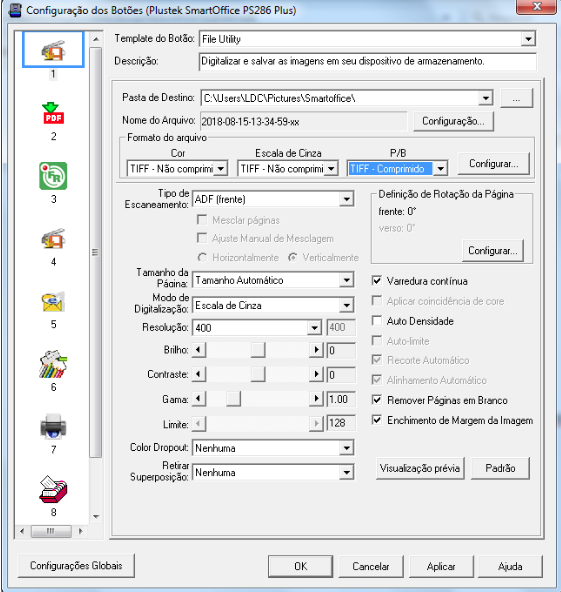Viewport: 561px width, 592px height.
Task: Select button 1 file utility icon
Action: pos(53,50)
